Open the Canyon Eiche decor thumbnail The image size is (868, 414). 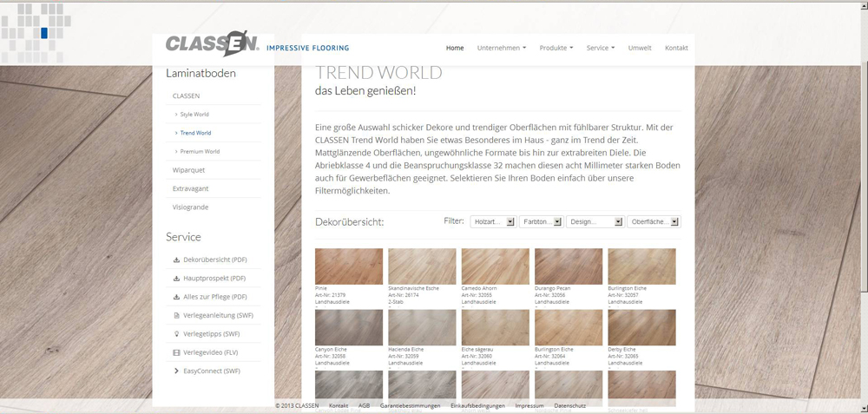coord(349,328)
